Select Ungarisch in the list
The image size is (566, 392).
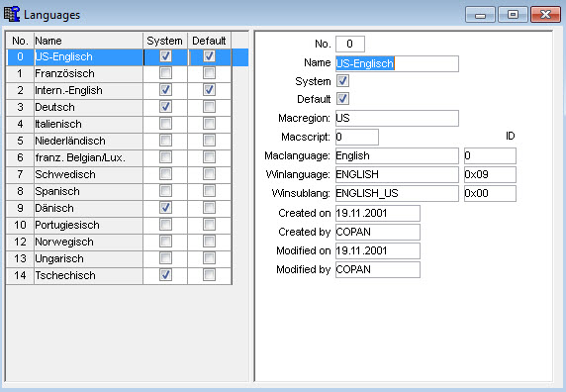pyautogui.click(x=88, y=258)
